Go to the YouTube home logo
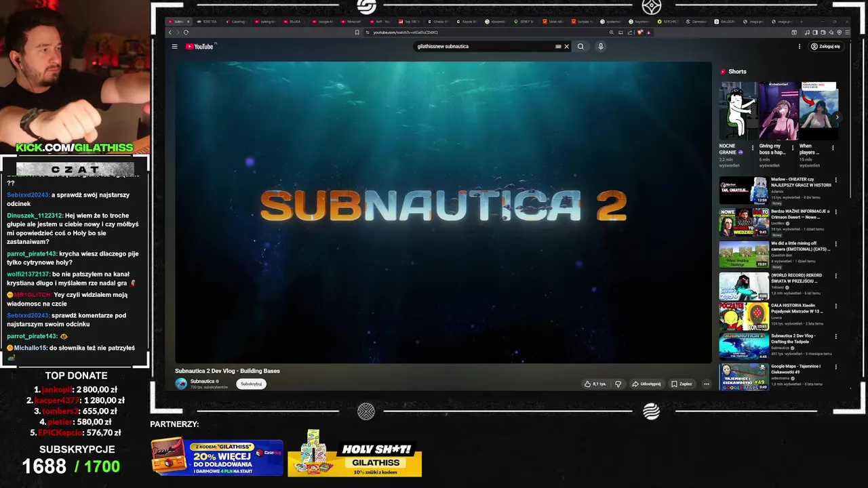Viewport: 868px width, 488px height. pyautogui.click(x=200, y=47)
